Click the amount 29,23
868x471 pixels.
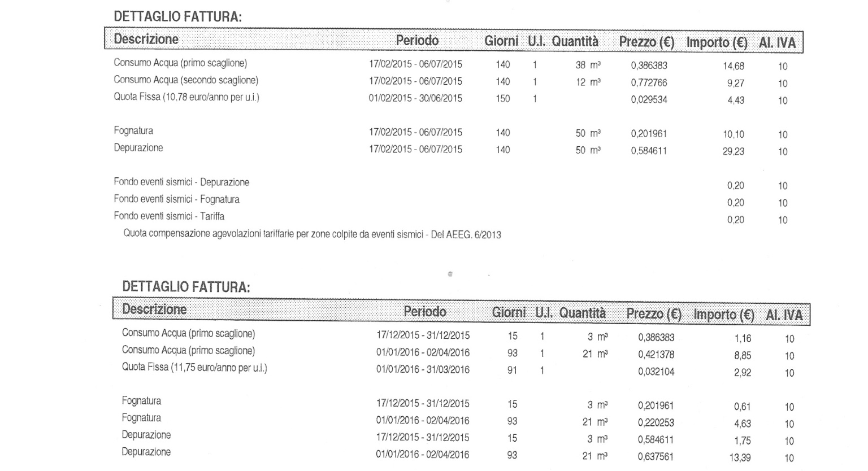click(x=734, y=152)
